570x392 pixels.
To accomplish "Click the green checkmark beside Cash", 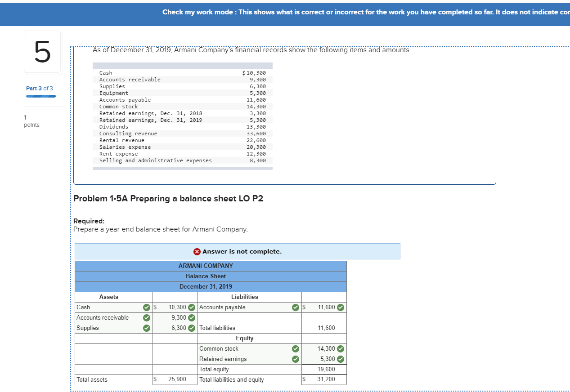I will tap(146, 307).
